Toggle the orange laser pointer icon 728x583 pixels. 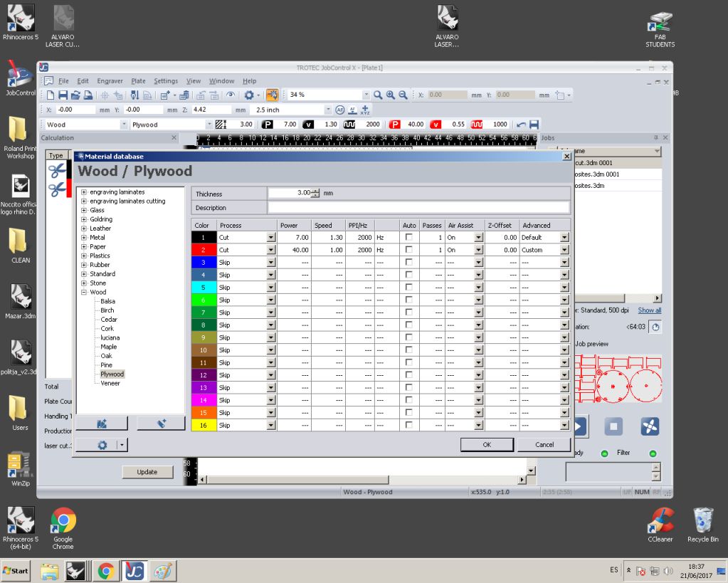pyautogui.click(x=273, y=95)
